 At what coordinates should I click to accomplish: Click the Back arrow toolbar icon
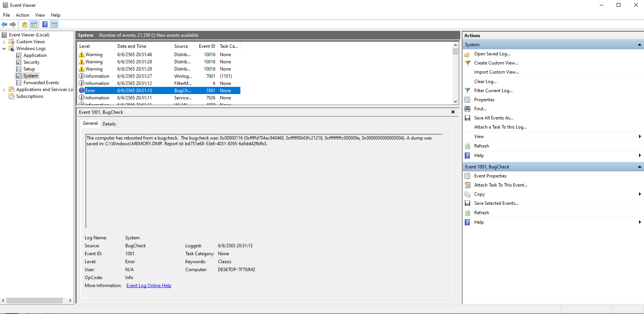click(4, 25)
